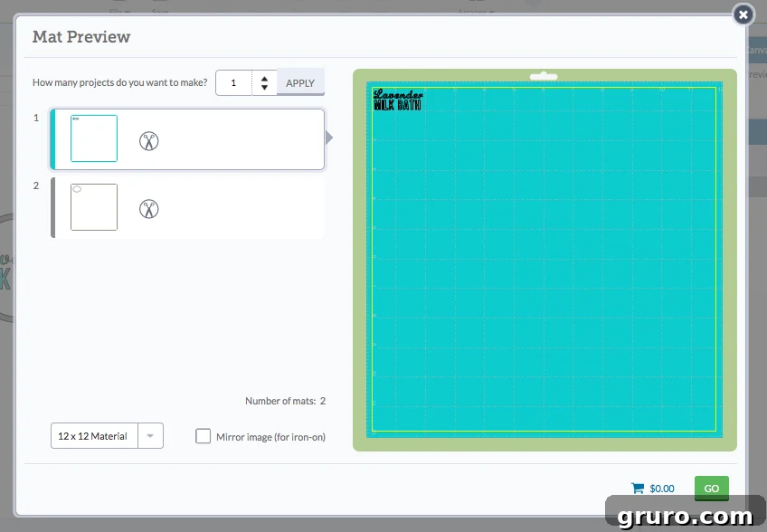Select mat 2 thumbnail
The image size is (767, 532).
click(x=94, y=207)
